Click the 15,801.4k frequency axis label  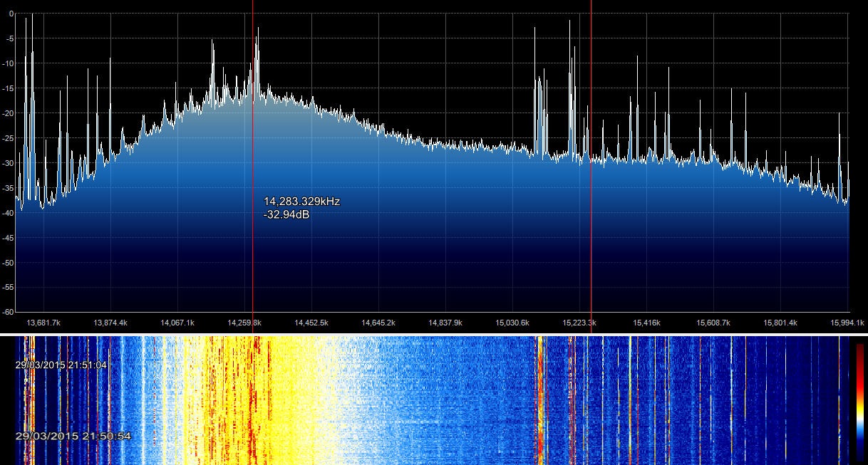coord(780,323)
